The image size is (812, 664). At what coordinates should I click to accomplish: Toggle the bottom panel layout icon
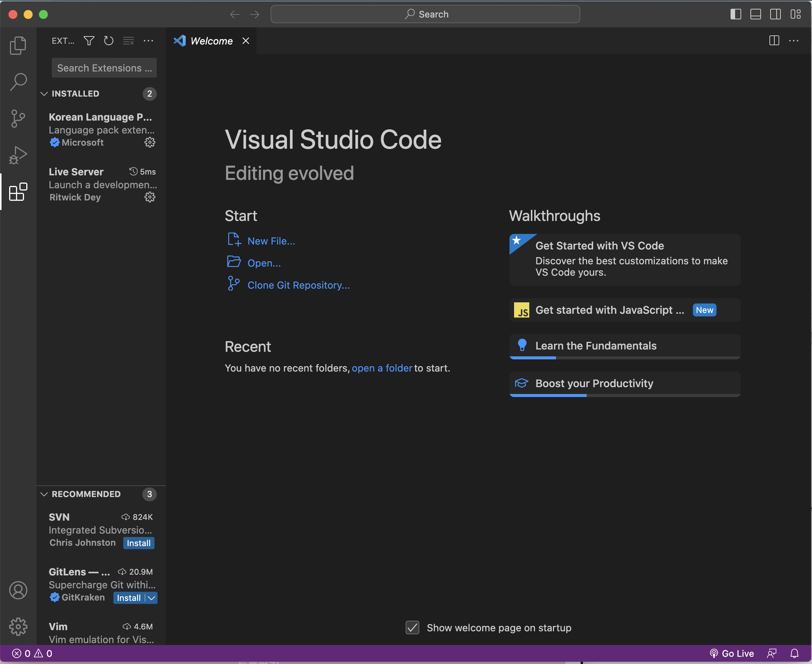tap(755, 14)
